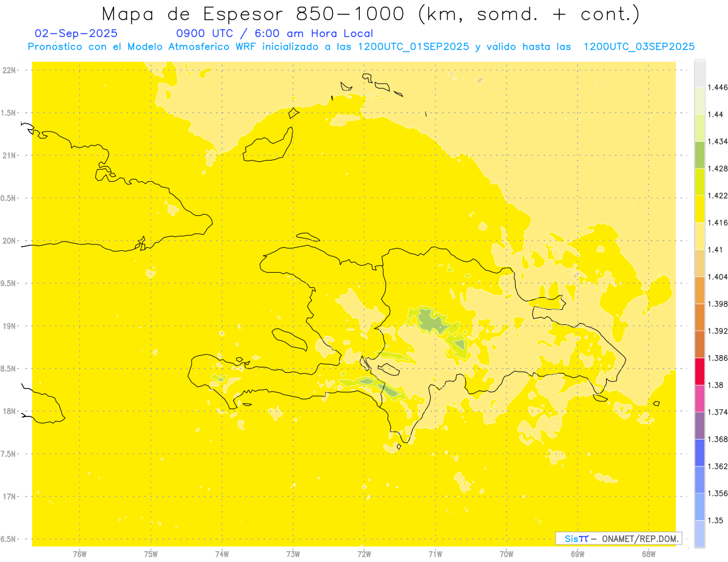Click the '1.392' colorbar value
Screen dimensions: 728x562
coord(718,331)
